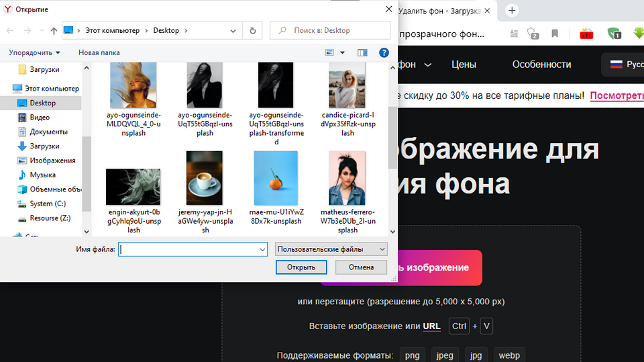This screenshot has height=362, width=644.
Task: Go back in file dialog navigation
Action: pos(10,30)
